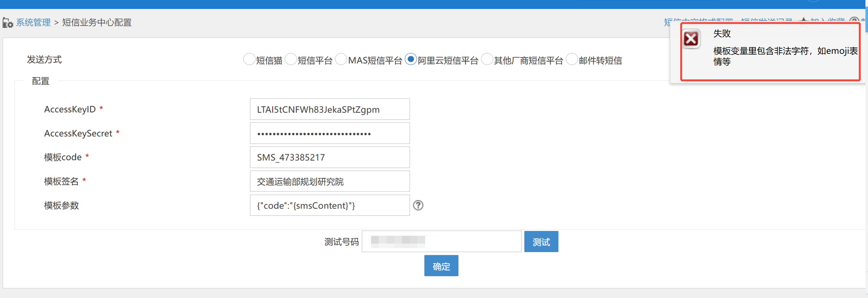This screenshot has height=298, width=868.
Task: Click the 模板参数 field label
Action: [61, 205]
